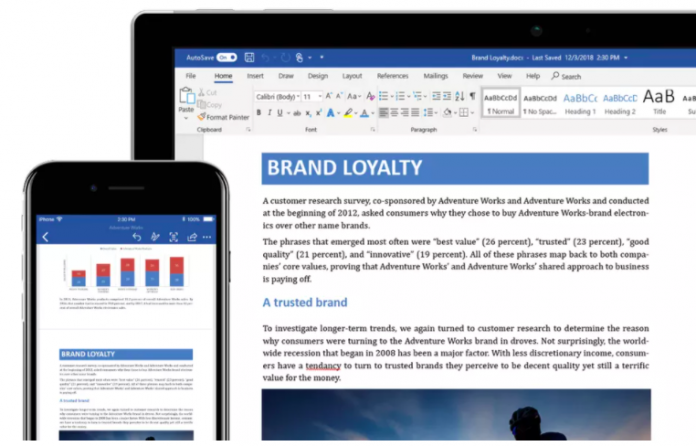Click the Paste icon in Clipboard group
696x446 pixels.
[x=187, y=97]
